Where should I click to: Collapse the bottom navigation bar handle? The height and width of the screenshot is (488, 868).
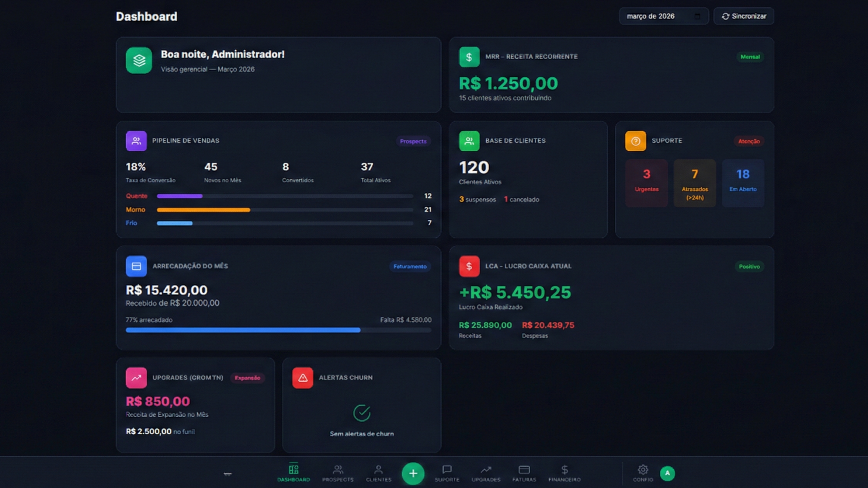[x=228, y=474]
